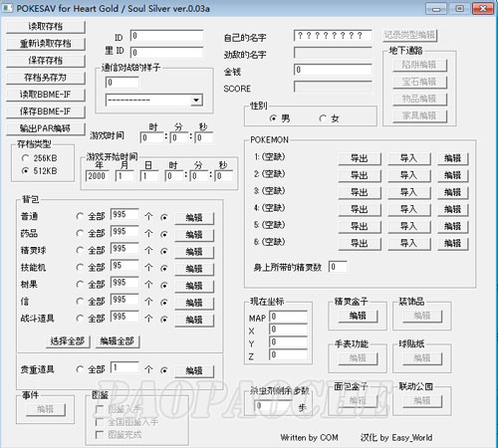498x448 pixels.
Task: Click 编辑 button in the 药品 row
Action: pyautogui.click(x=194, y=235)
